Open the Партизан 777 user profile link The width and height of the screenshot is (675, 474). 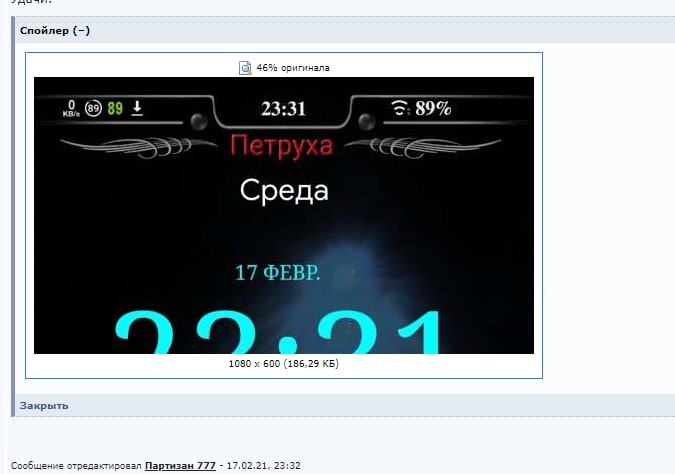[180, 465]
